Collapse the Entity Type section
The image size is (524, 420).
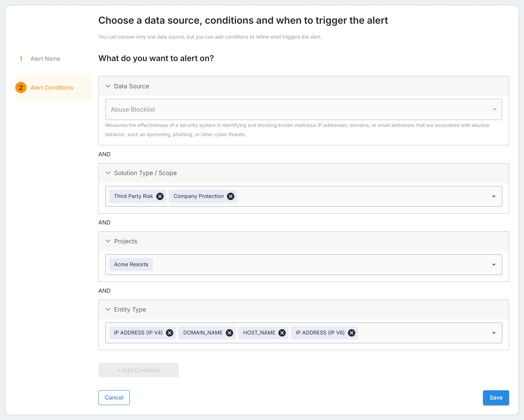click(108, 309)
